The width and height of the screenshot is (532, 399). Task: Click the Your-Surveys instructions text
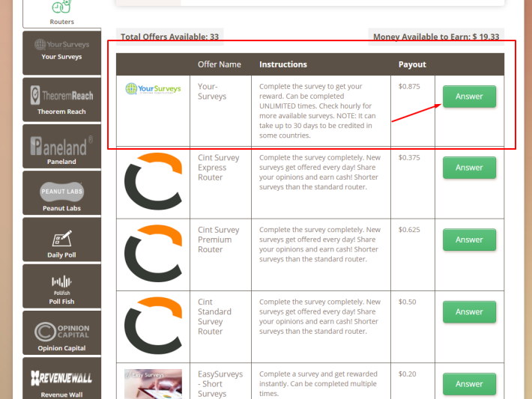[318, 111]
